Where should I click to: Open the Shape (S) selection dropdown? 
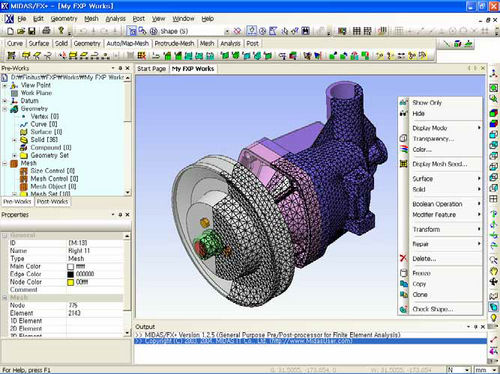coord(227,31)
